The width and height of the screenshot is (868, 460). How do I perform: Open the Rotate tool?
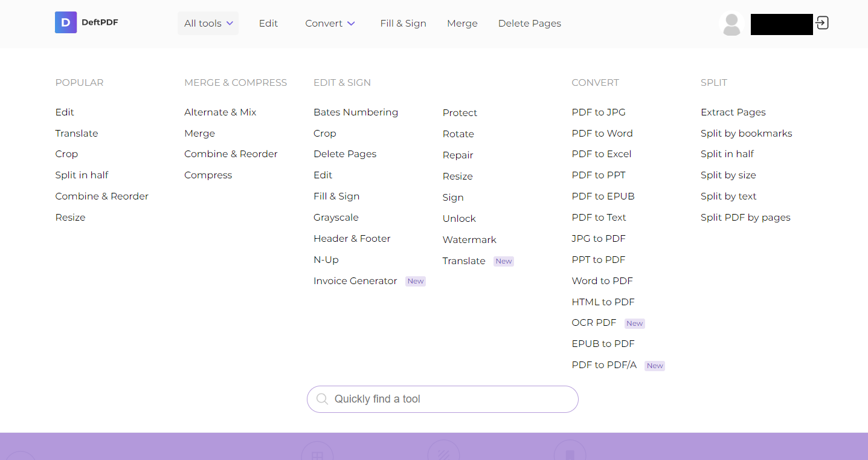[x=458, y=134]
